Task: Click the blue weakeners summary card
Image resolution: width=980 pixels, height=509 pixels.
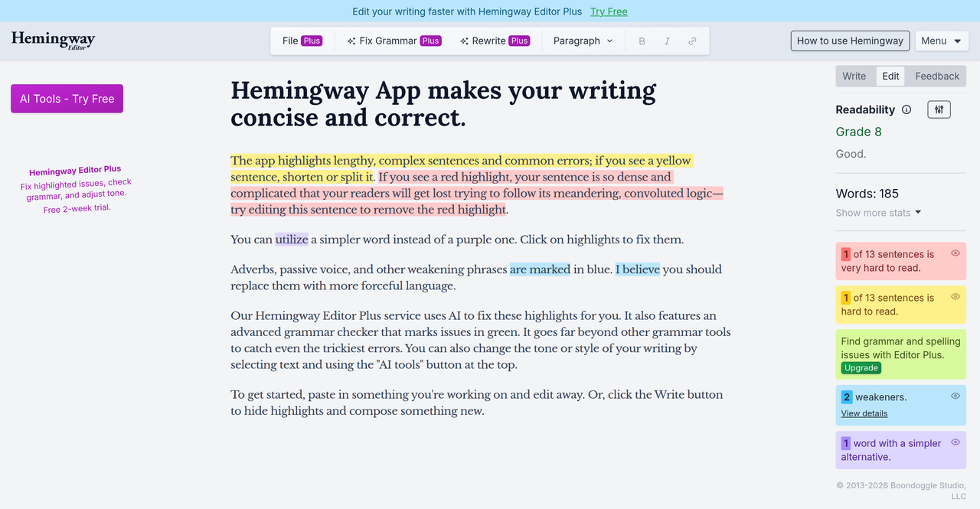Action: point(901,406)
